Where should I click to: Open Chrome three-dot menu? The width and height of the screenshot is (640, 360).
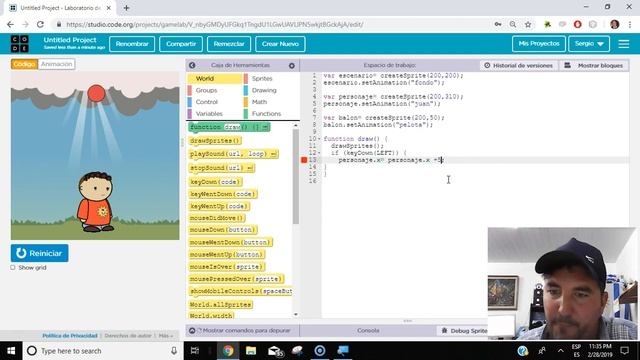point(630,24)
